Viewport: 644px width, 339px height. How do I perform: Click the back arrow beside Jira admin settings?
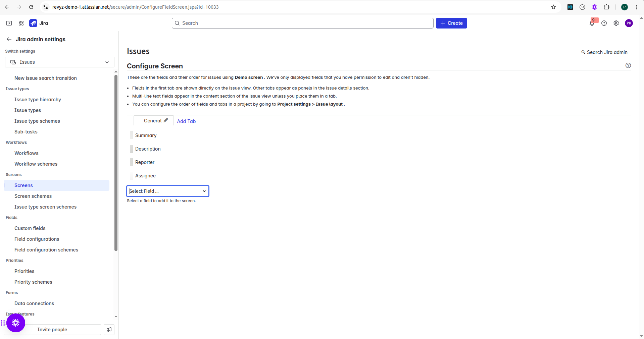click(x=9, y=39)
